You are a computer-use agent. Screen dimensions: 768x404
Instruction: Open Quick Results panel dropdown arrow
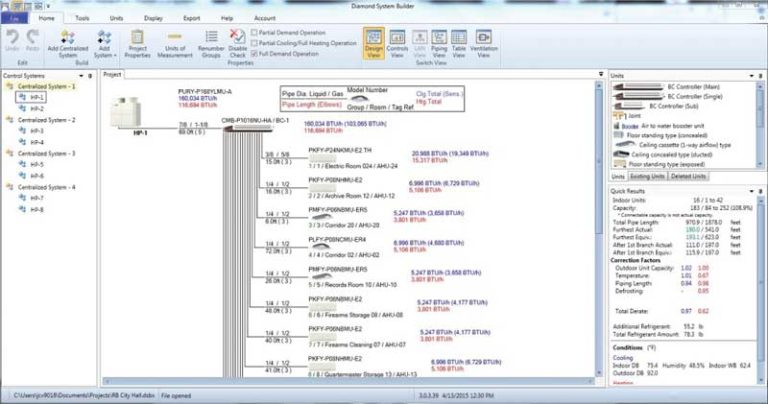pyautogui.click(x=751, y=191)
